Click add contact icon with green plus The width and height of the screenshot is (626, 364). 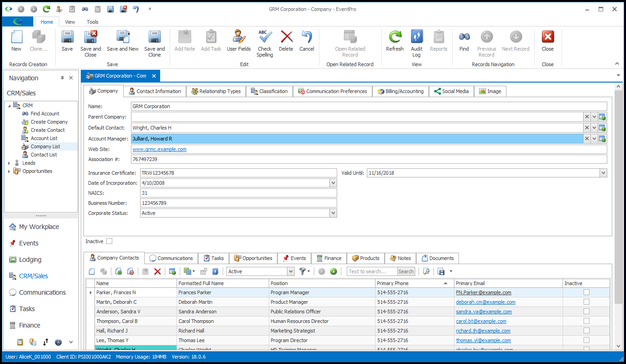pyautogui.click(x=119, y=271)
